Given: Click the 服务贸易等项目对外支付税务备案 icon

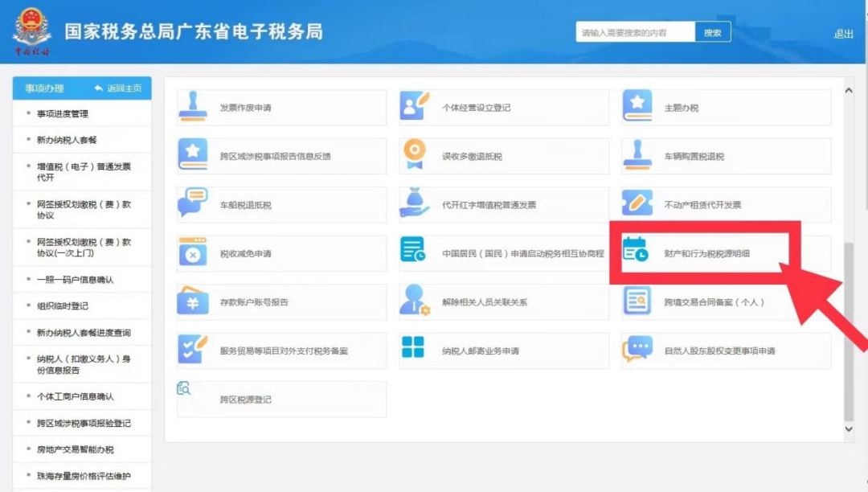Looking at the screenshot, I should 193,349.
